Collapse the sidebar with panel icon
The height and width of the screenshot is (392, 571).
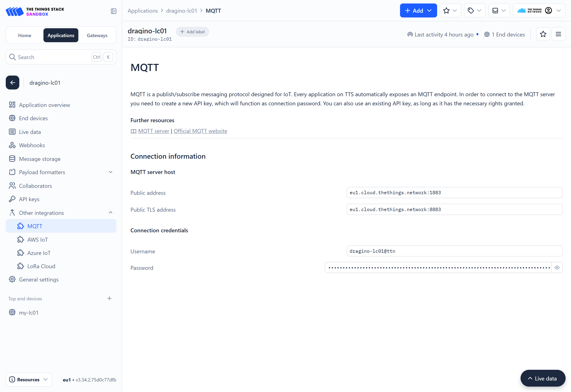click(114, 11)
